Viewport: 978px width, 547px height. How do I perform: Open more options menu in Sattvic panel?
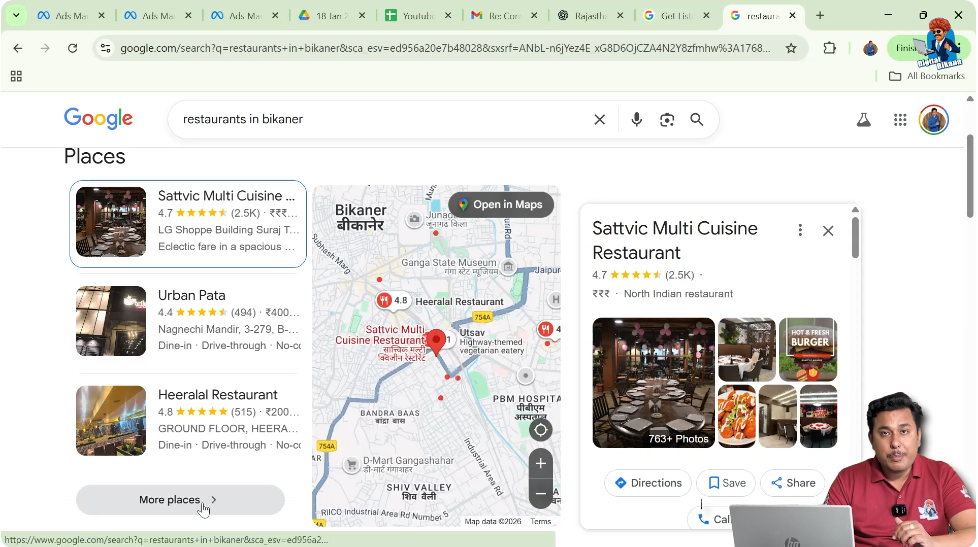click(800, 230)
